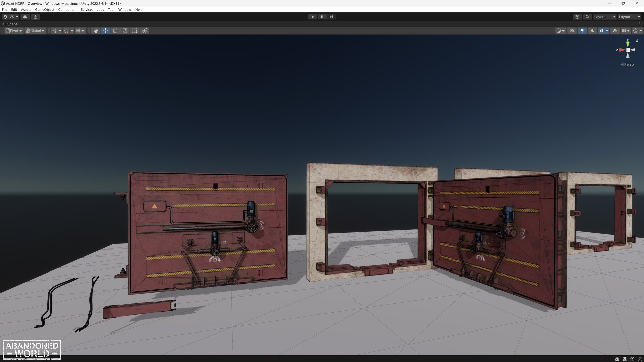Click the green Y axis gizmo cone
This screenshot has width=644, height=362.
628,44
